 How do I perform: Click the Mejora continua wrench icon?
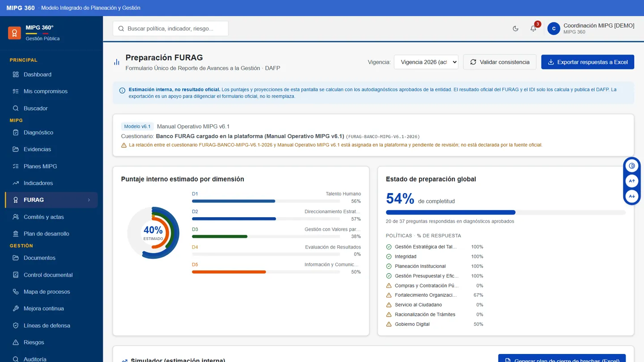pos(16,308)
